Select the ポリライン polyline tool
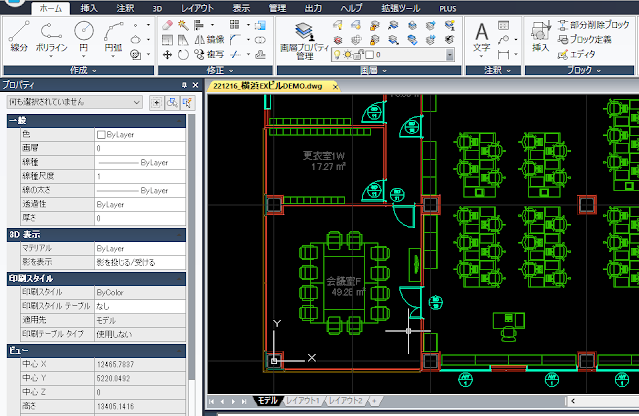Image resolution: width=639 pixels, height=416 pixels. coord(51,38)
